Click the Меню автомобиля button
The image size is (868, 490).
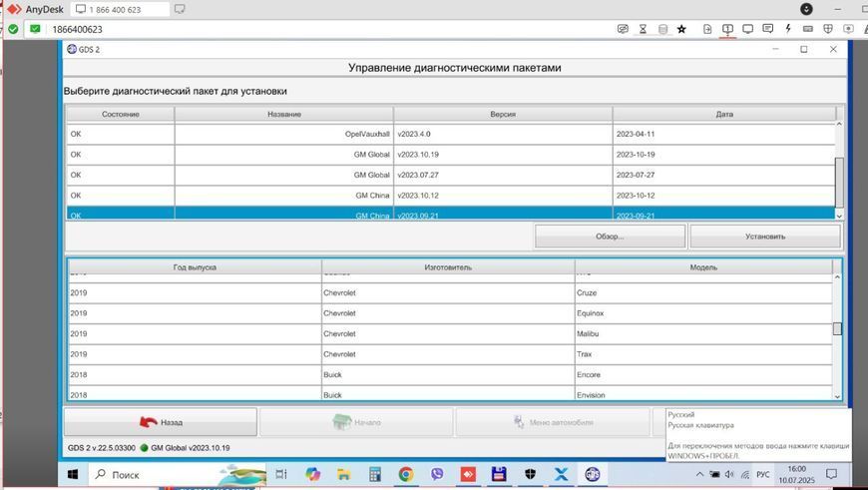coord(553,422)
